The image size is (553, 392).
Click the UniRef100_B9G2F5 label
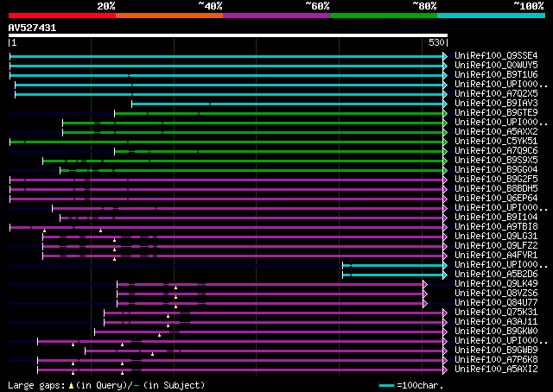click(x=496, y=180)
